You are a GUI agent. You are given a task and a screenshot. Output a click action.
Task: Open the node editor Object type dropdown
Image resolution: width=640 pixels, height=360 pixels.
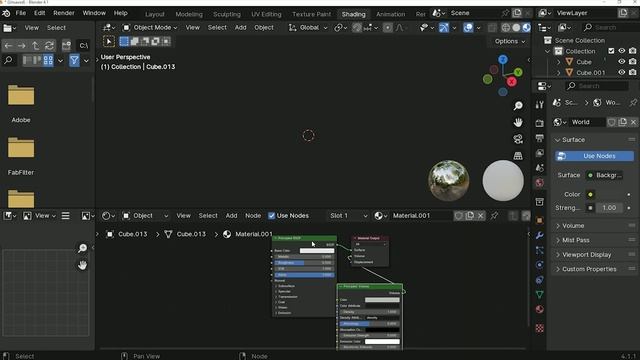tap(146, 216)
